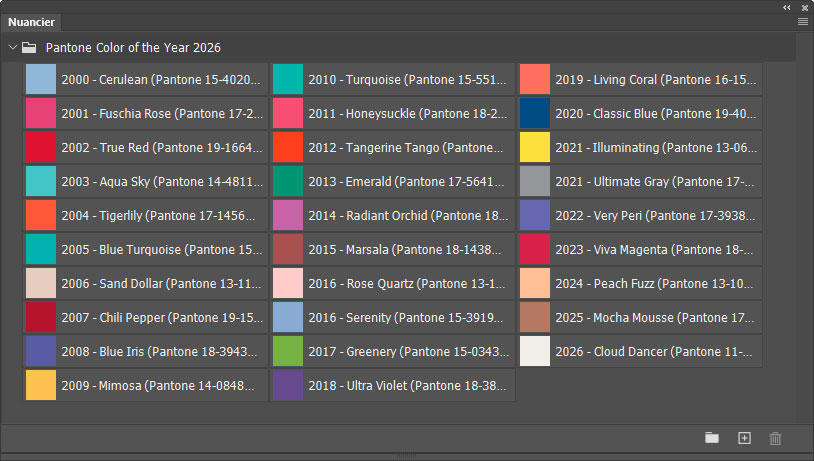Choose the 2024 Peach Fuzz swatch
Image resolution: width=814 pixels, height=461 pixels.
pos(535,283)
